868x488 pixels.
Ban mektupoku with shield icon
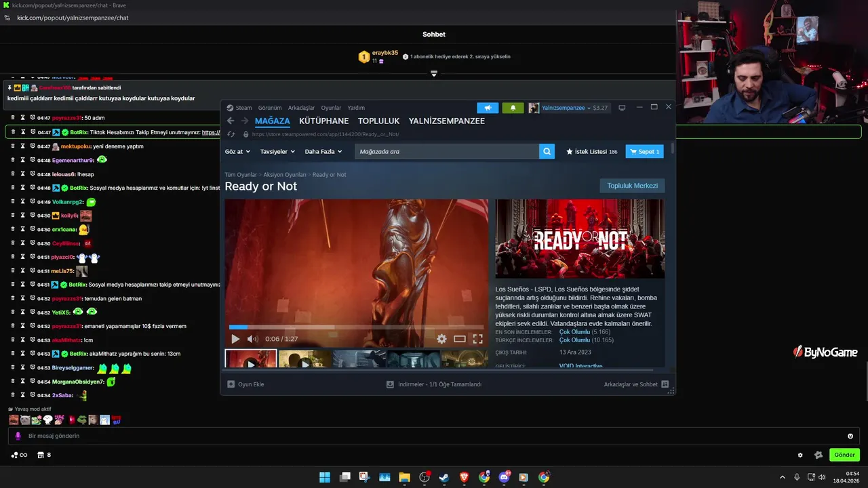click(x=33, y=146)
